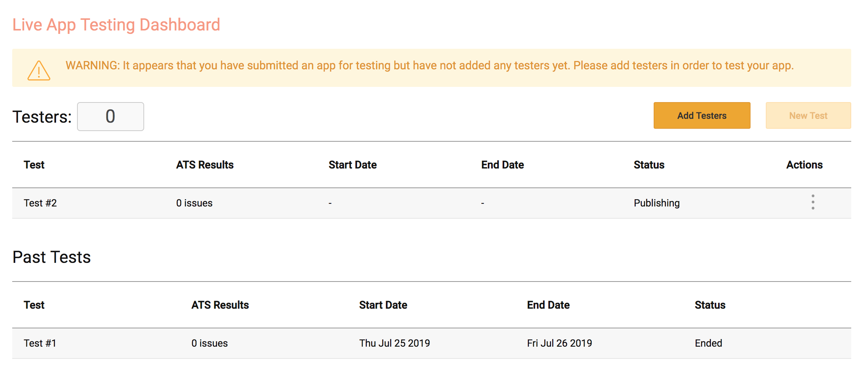The width and height of the screenshot is (868, 384).
Task: Select the Testers count field
Action: coord(110,116)
